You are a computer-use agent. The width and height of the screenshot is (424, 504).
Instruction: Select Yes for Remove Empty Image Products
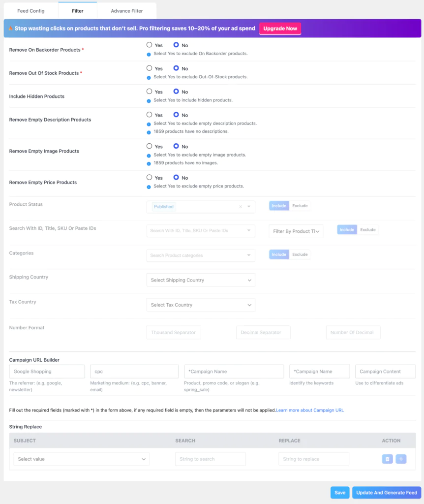tap(150, 146)
